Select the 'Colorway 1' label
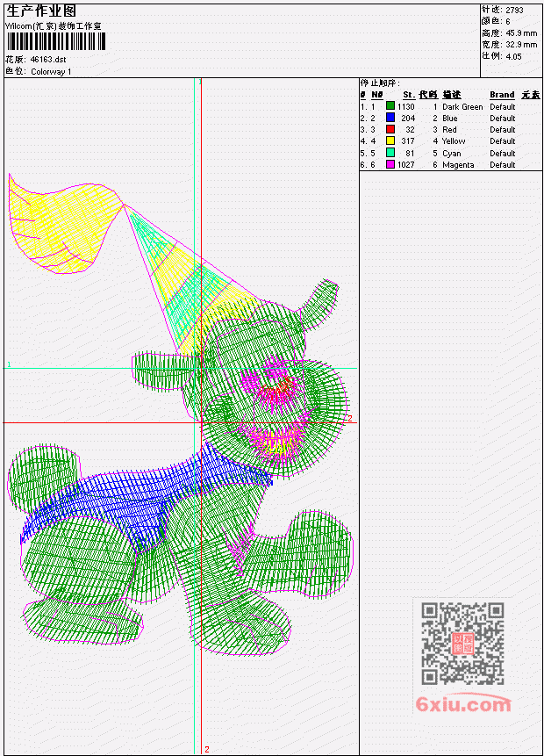 click(x=51, y=72)
